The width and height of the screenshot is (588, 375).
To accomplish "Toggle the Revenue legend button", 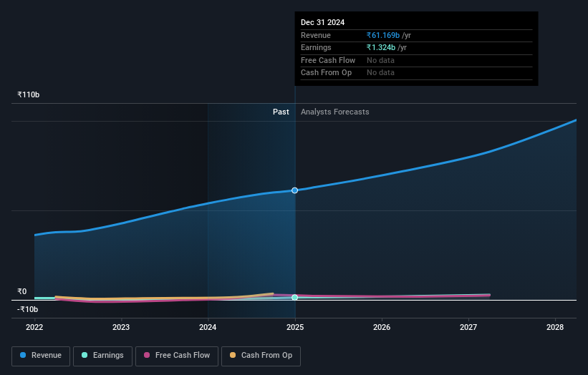I will [41, 356].
